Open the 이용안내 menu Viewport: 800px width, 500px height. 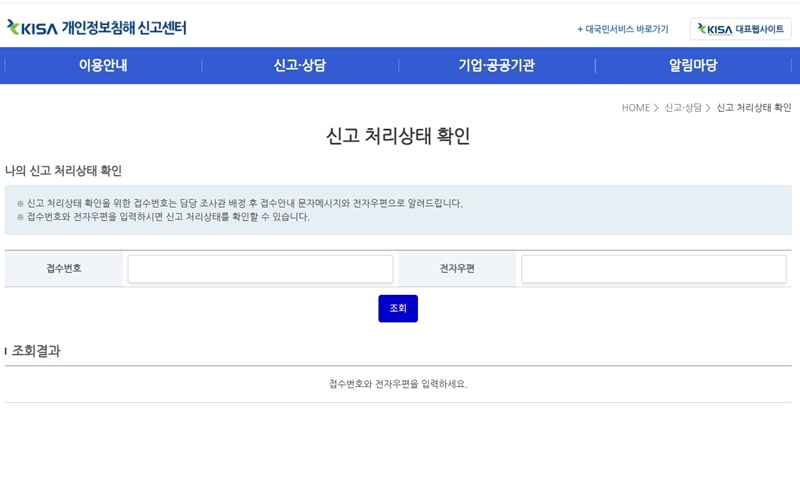pyautogui.click(x=103, y=65)
